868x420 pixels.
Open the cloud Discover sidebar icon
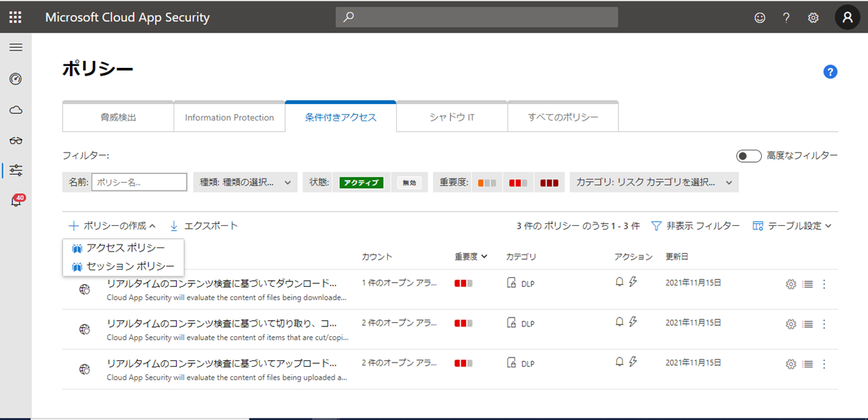click(x=15, y=110)
